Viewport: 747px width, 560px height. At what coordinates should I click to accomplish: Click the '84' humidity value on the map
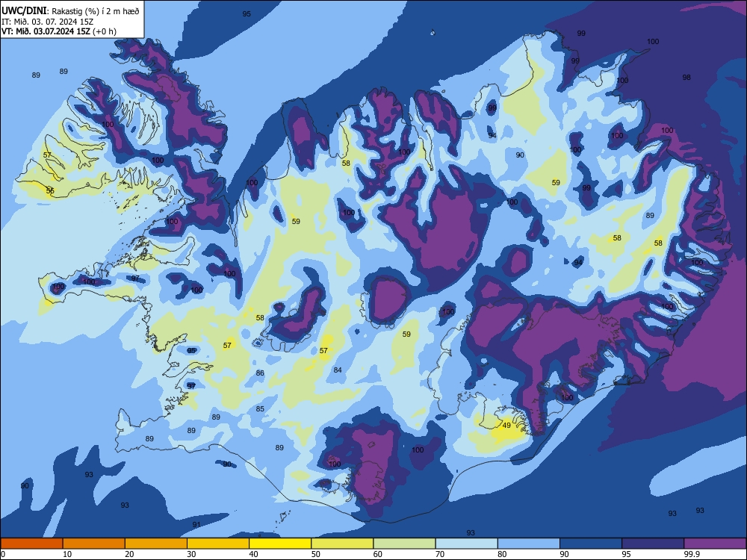coord(338,370)
